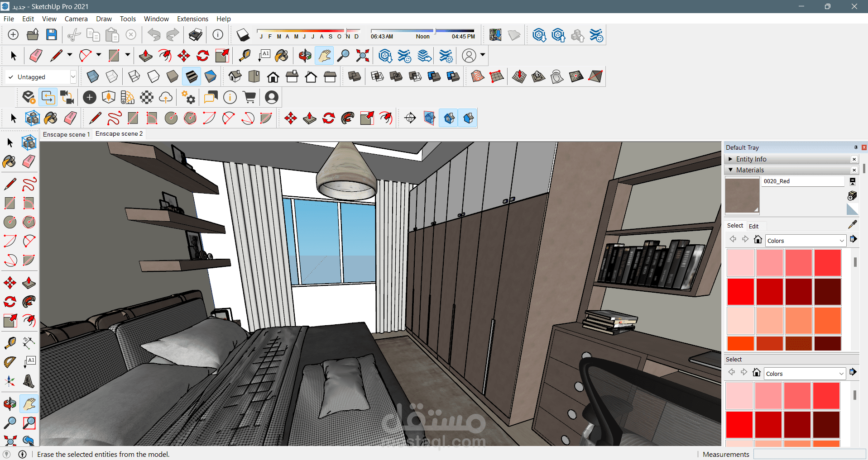This screenshot has width=868, height=460.
Task: Undo the last action
Action: (154, 35)
